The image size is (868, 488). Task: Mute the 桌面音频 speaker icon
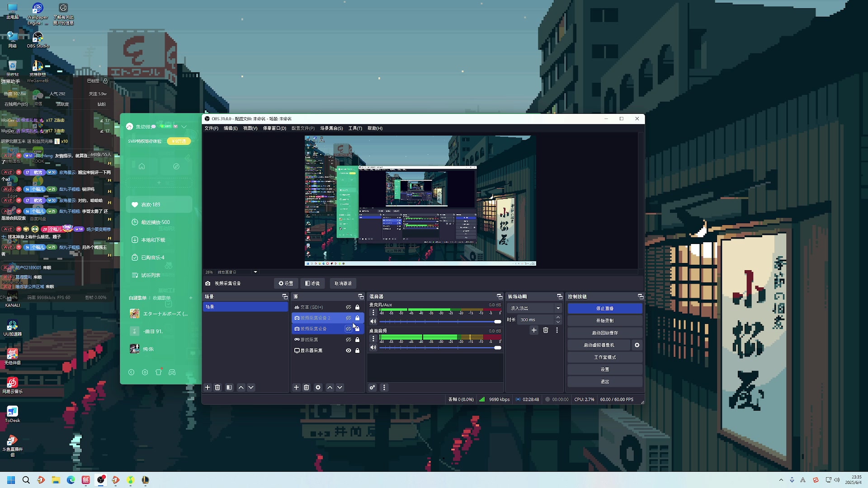point(373,347)
